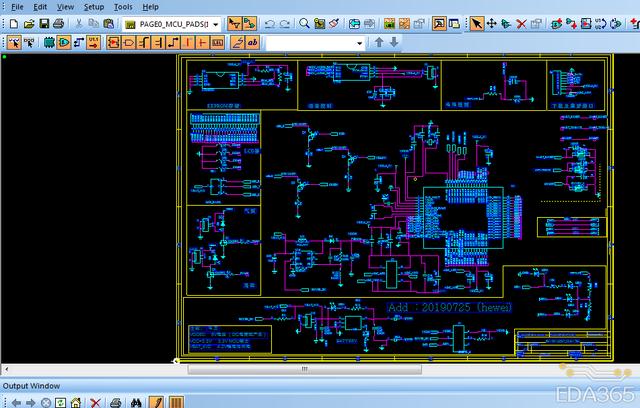This screenshot has height=408, width=640.
Task: Click the down arrow next to combo box
Action: click(x=393, y=42)
